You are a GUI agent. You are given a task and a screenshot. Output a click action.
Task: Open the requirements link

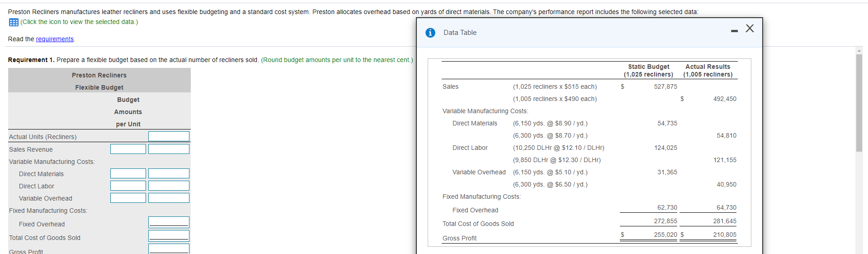coord(55,39)
